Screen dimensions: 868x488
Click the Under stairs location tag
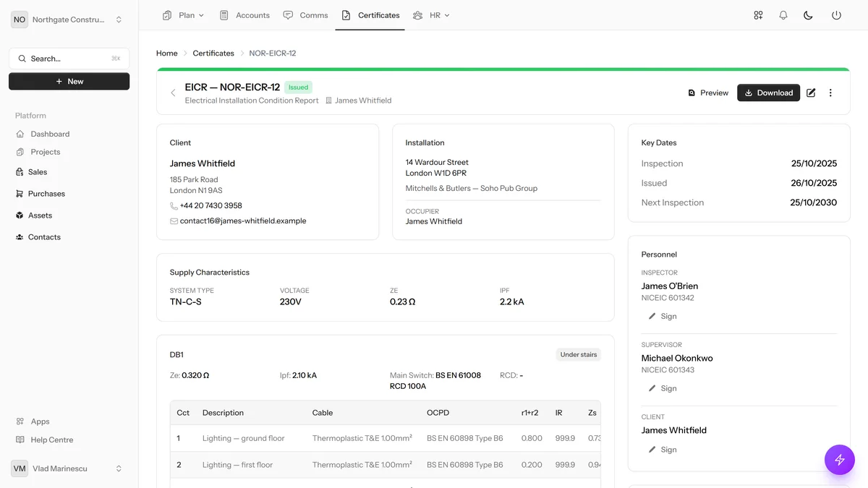[x=579, y=355]
